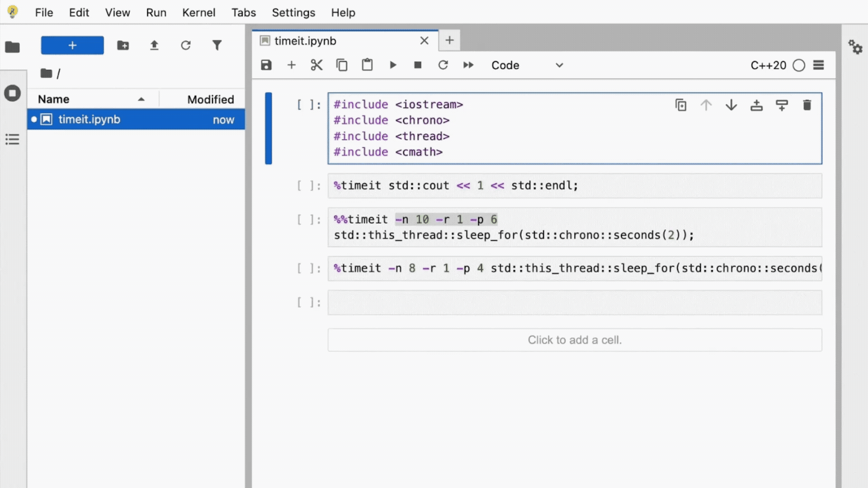Image resolution: width=868 pixels, height=488 pixels.
Task: Move the cell down with the arrow
Action: [x=731, y=105]
